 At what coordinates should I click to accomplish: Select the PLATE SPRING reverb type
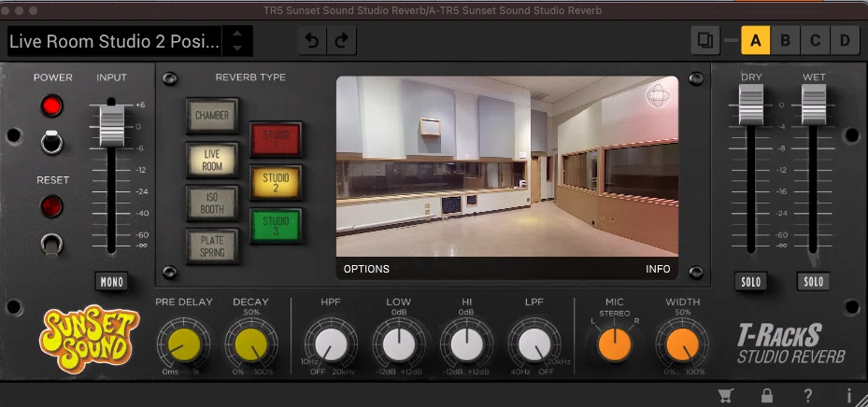[212, 246]
